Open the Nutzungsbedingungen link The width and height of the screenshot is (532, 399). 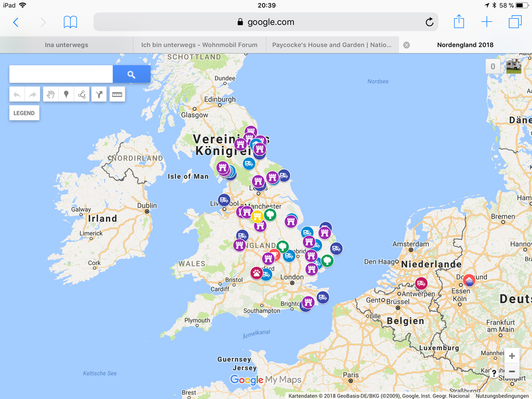tap(502, 395)
